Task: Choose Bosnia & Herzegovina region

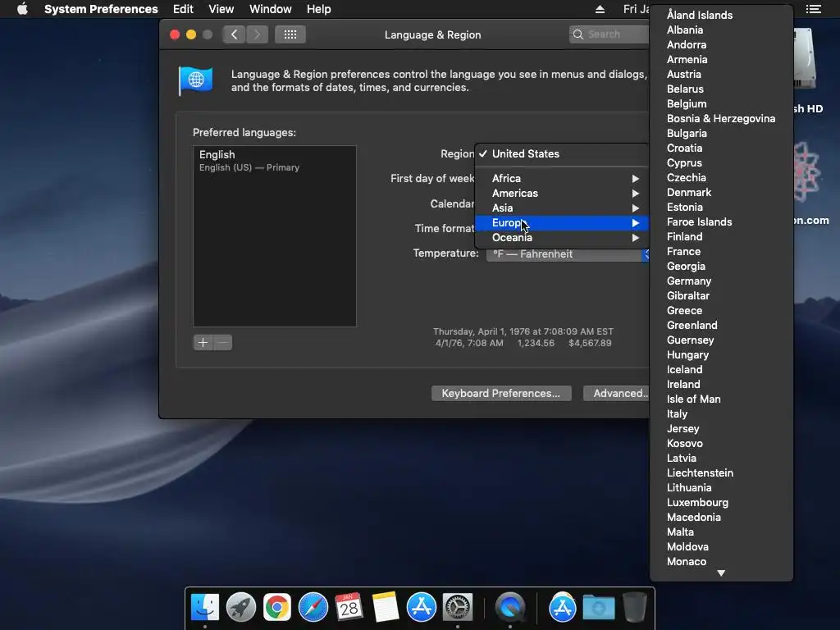Action: [x=721, y=118]
